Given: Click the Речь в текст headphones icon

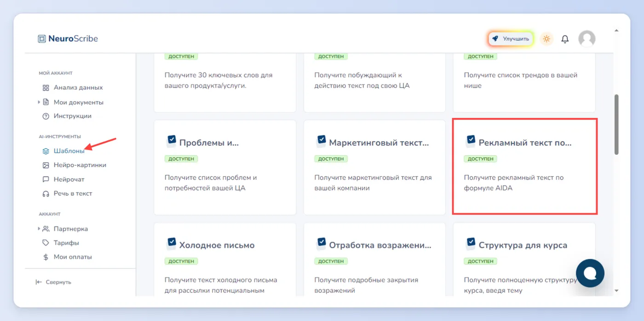Looking at the screenshot, I should pyautogui.click(x=46, y=193).
